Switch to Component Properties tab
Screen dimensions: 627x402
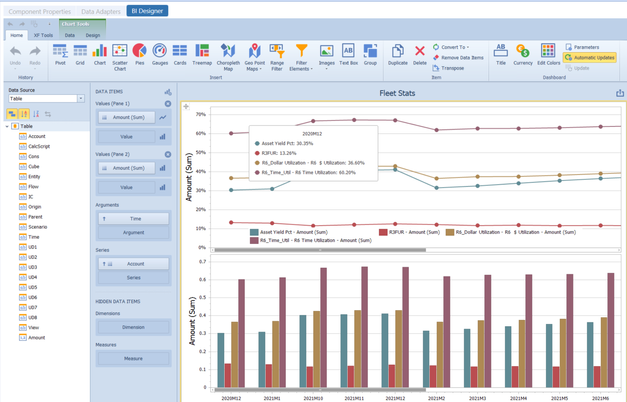[40, 12]
